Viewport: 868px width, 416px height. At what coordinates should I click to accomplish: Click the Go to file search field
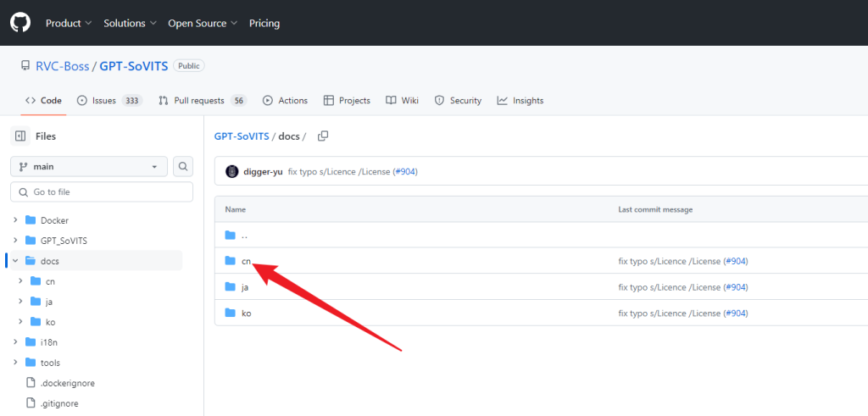102,192
